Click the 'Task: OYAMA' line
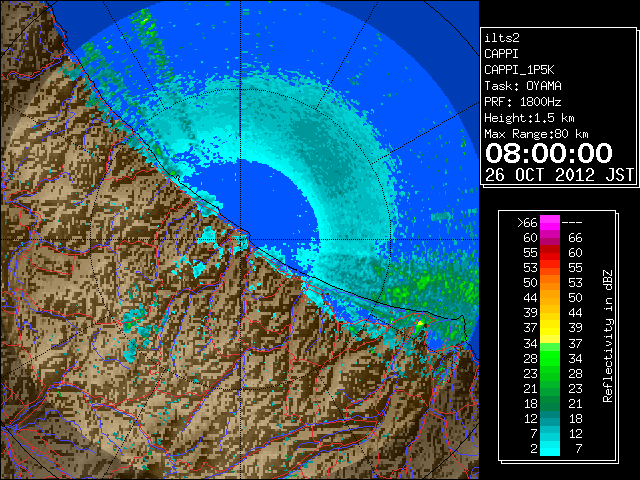Viewport: 640px width, 480px height. click(523, 86)
